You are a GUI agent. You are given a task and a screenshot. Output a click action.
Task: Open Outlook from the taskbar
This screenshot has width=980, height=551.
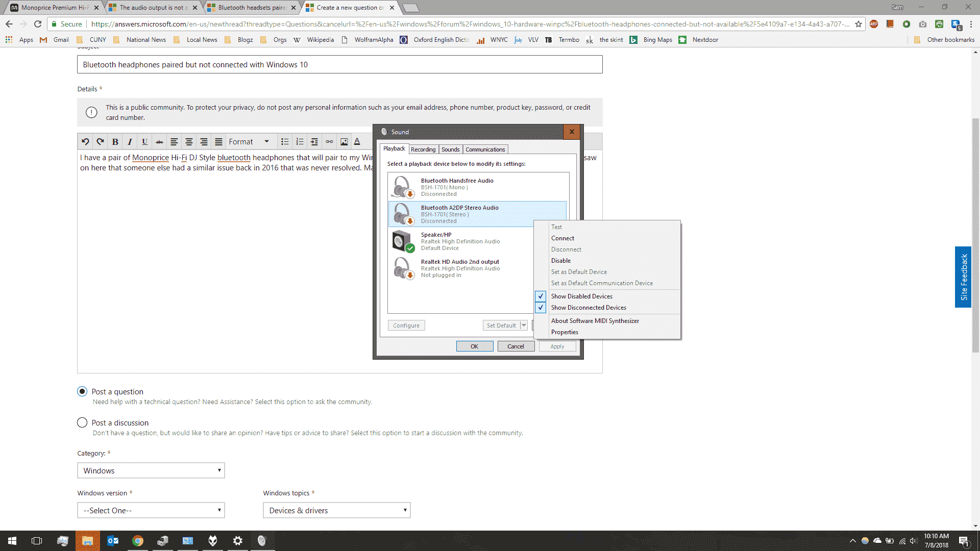pos(113,541)
